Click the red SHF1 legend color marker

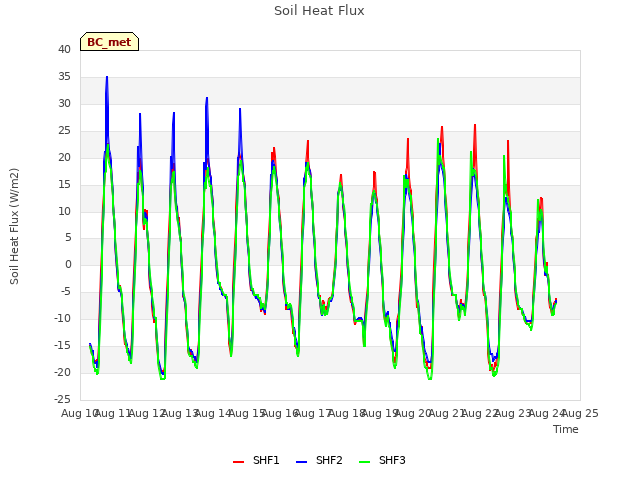point(238,462)
